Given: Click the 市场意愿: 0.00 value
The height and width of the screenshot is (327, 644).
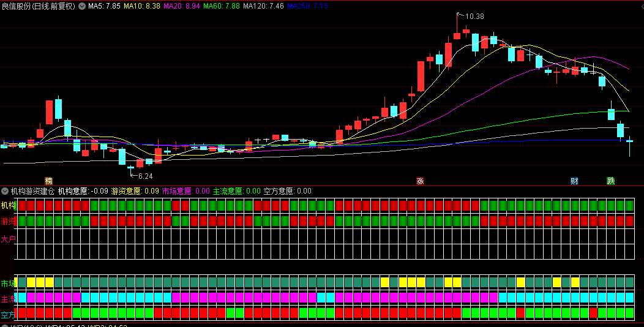Looking at the screenshot, I should click(186, 191).
